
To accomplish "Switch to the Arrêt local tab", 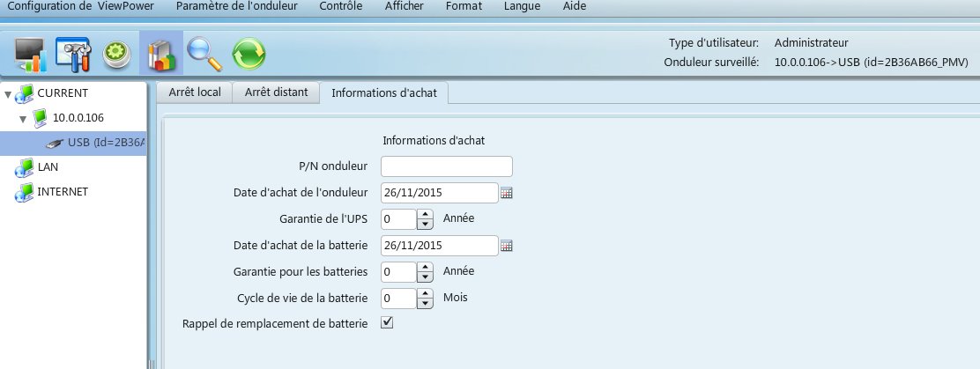I will click(x=195, y=92).
